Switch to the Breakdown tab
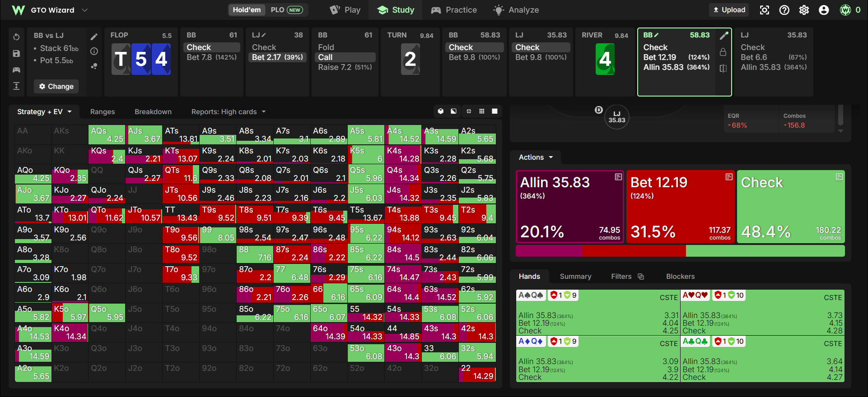Screen dimensions: 868x397 (153, 111)
